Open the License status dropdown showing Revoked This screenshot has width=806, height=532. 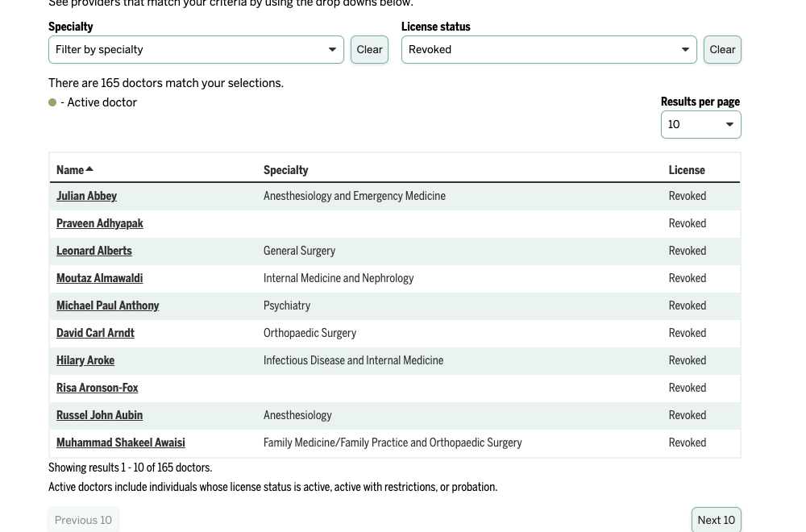[x=549, y=50]
